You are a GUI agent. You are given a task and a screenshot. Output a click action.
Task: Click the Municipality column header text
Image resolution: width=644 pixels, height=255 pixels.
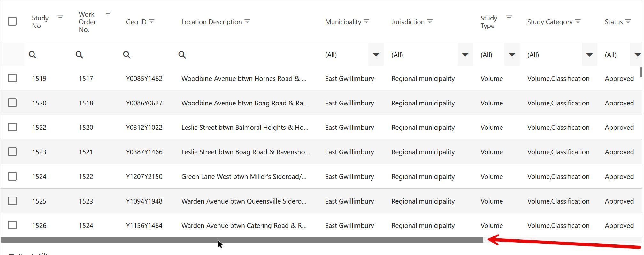pyautogui.click(x=343, y=22)
